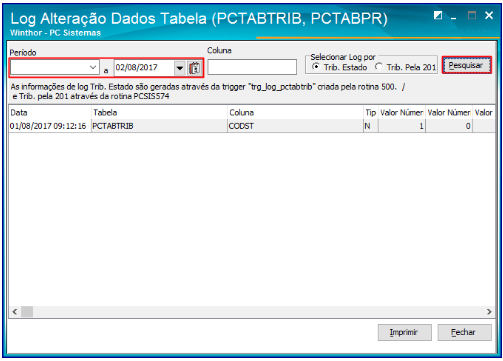Click the Pesquisar button
Screen dimensions: 503x361
(466, 65)
